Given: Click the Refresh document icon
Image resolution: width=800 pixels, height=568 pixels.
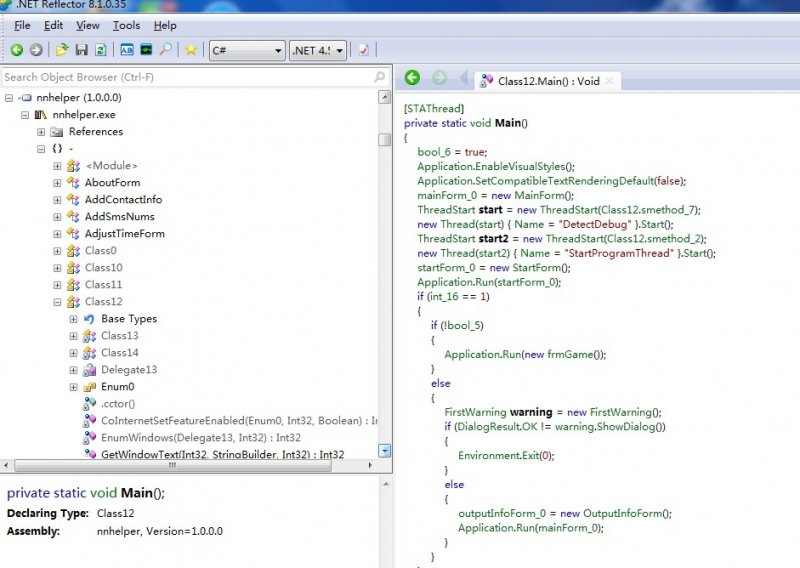Looking at the screenshot, I should (101, 50).
